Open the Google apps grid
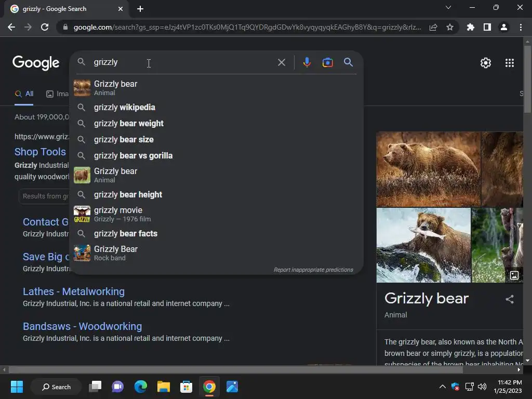 tap(509, 63)
